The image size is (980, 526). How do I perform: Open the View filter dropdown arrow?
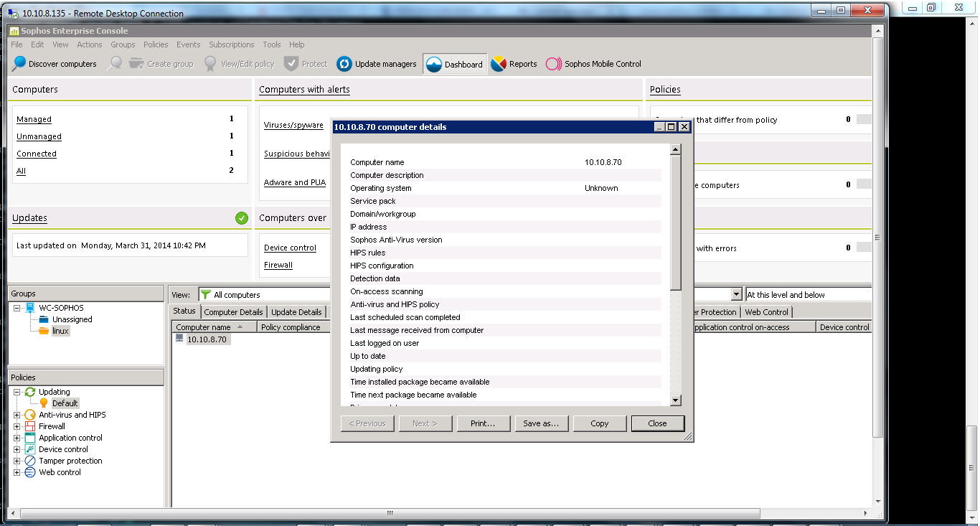coord(736,294)
